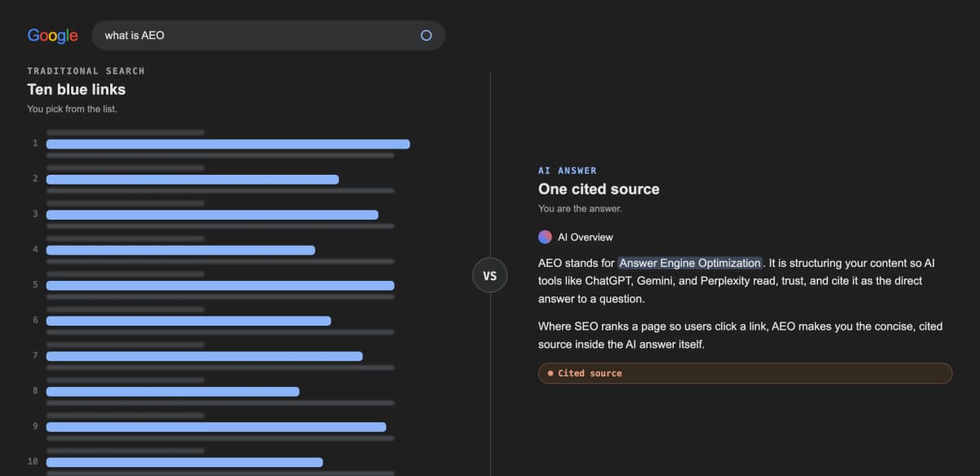Focus the 'what is AEO' search field

tap(269, 36)
